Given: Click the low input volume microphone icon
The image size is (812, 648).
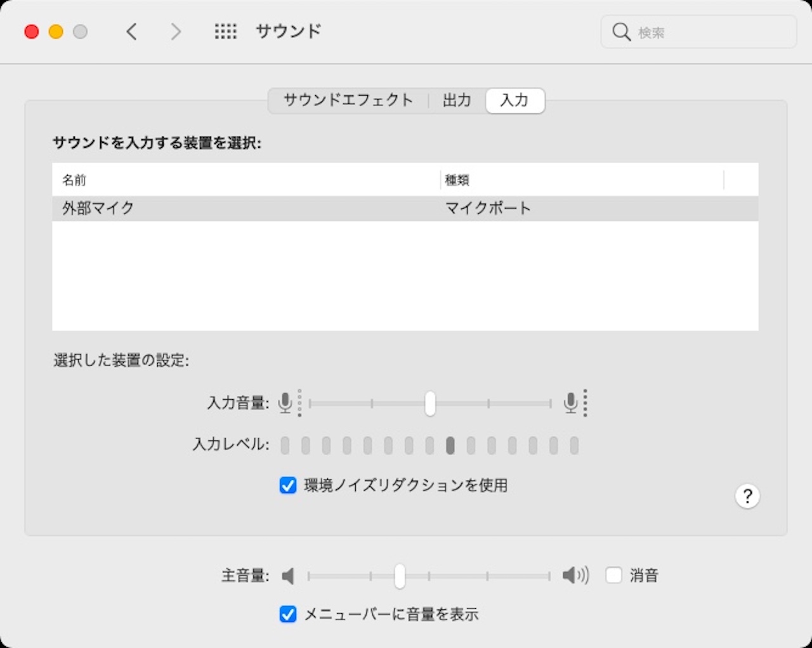Looking at the screenshot, I should (285, 402).
